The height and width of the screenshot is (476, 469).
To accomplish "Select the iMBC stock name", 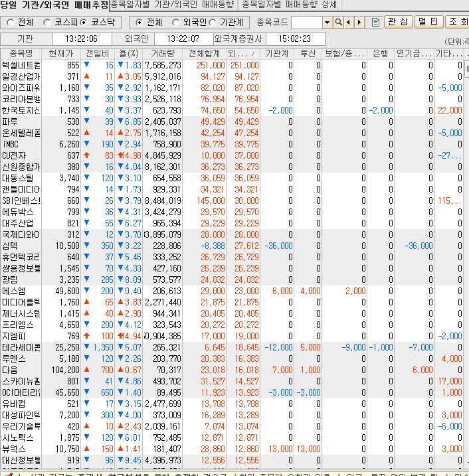I will click(x=11, y=144).
